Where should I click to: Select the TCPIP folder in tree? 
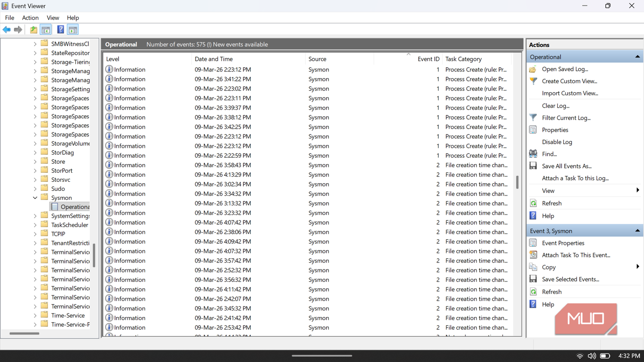58,234
